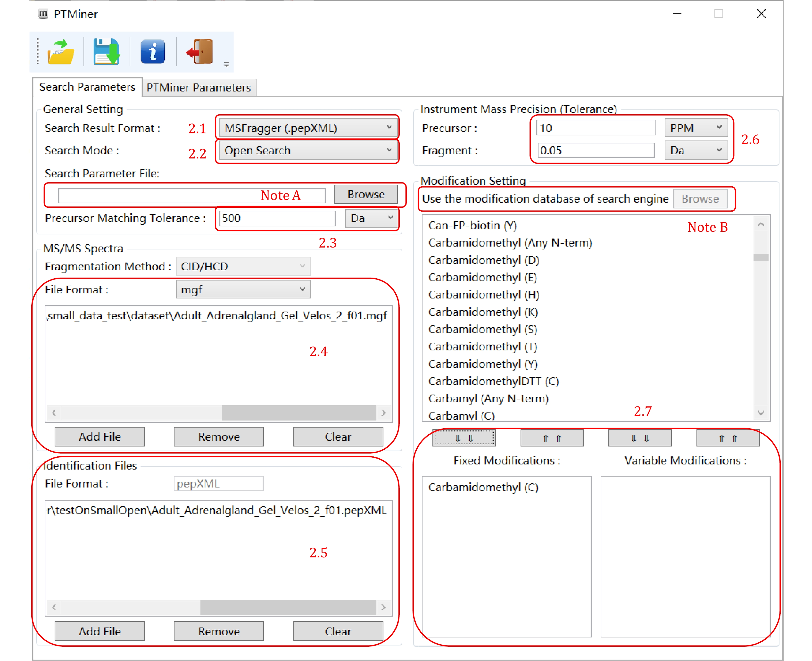Select Carbamidomethyl (S) in list
The image size is (812, 661).
483,329
